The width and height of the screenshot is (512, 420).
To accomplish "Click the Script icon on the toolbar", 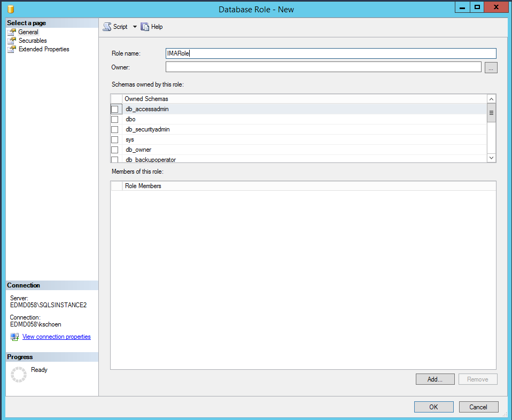I will (x=108, y=26).
